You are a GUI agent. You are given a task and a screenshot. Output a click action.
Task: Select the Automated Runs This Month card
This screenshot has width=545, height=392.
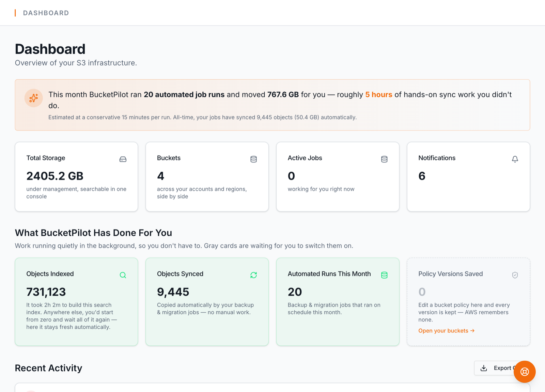pos(338,302)
